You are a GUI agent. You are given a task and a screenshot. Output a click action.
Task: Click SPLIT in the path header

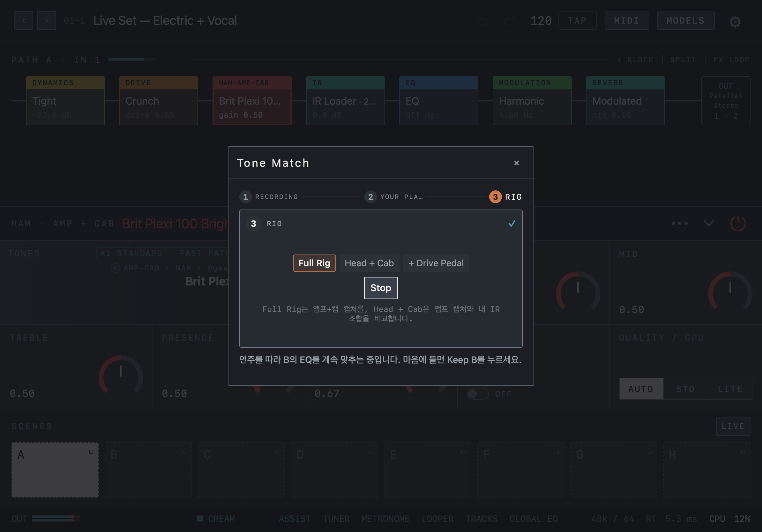click(683, 60)
